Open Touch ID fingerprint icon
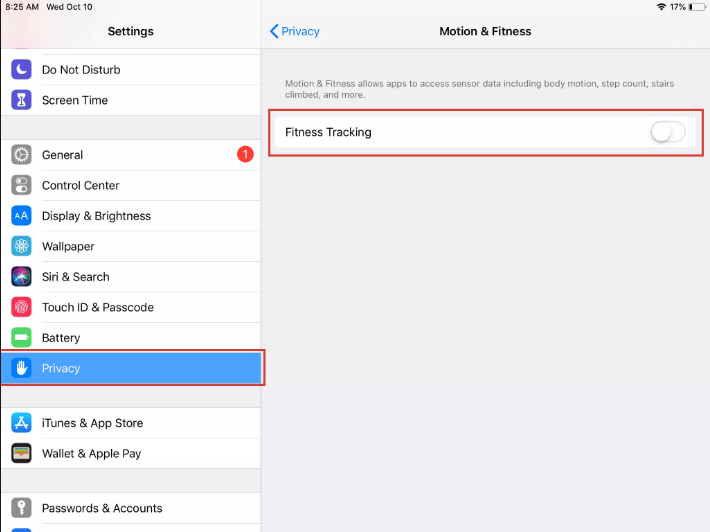This screenshot has width=710, height=532. [x=21, y=307]
